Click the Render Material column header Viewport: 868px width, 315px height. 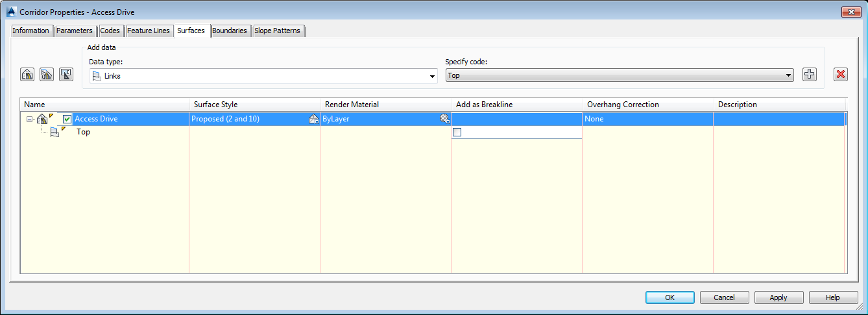pos(386,104)
